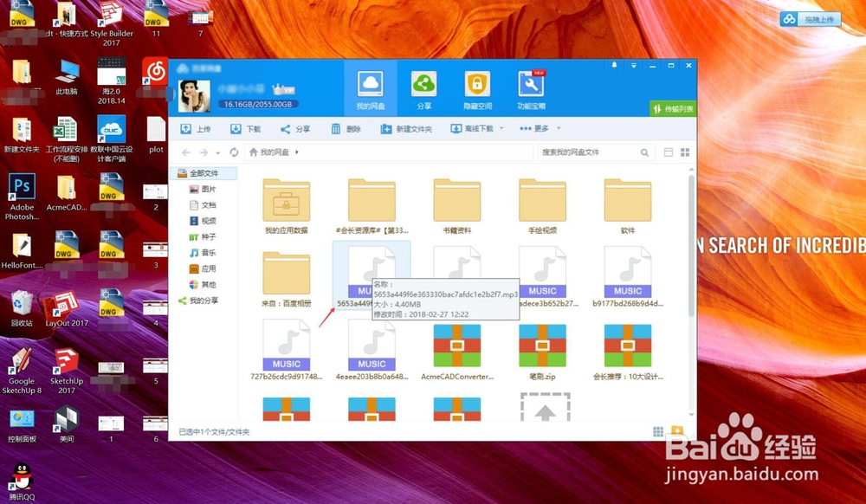Open 我的分享 in sidebar
Viewport: 866px width, 504px height.
tap(198, 300)
